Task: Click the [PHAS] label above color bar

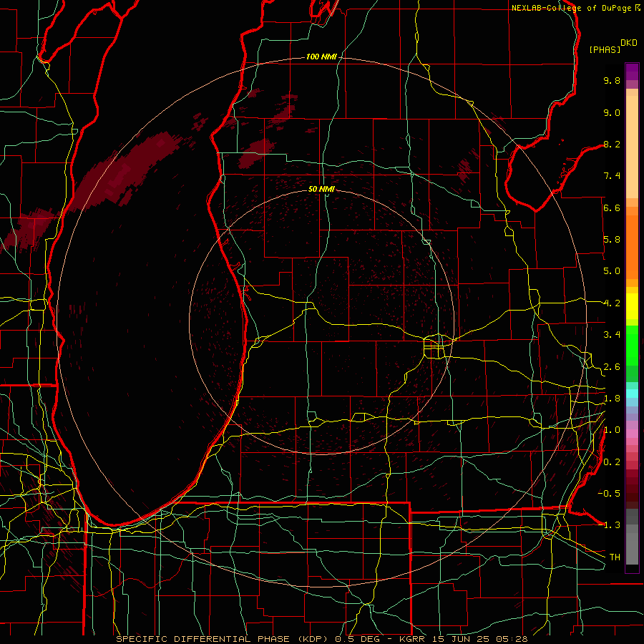Action: pyautogui.click(x=605, y=49)
